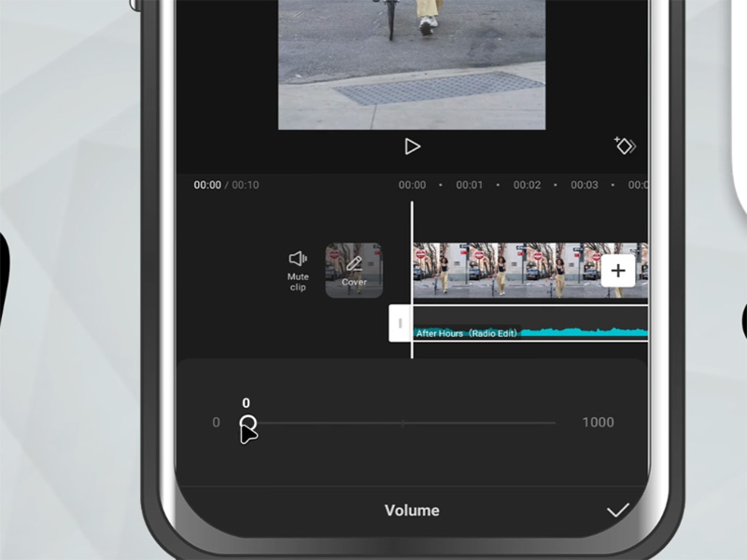Tap the 00:10 duration display

pyautogui.click(x=242, y=185)
